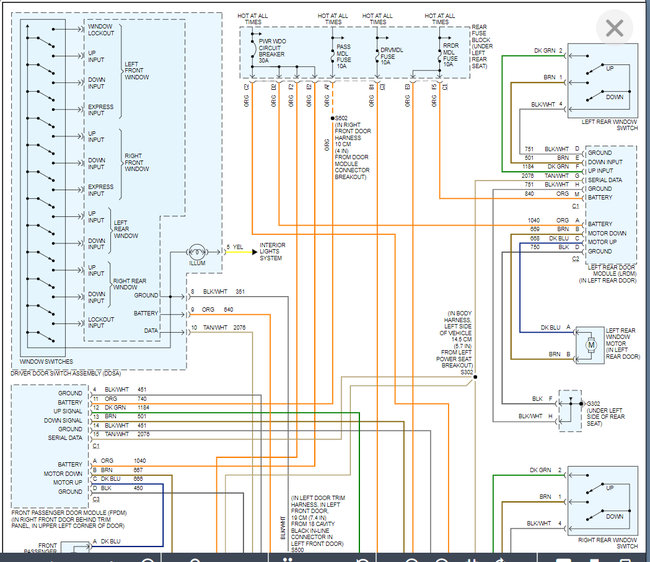This screenshot has width=650, height=562.
Task: Select the 'INTERIOR LIGHTS SYSTEM' label
Action: [x=272, y=252]
